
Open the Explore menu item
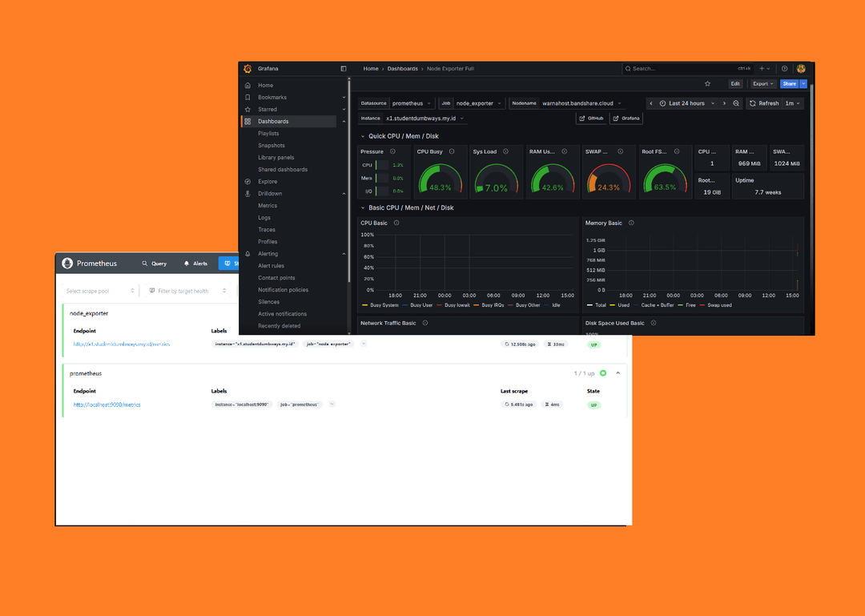click(268, 182)
